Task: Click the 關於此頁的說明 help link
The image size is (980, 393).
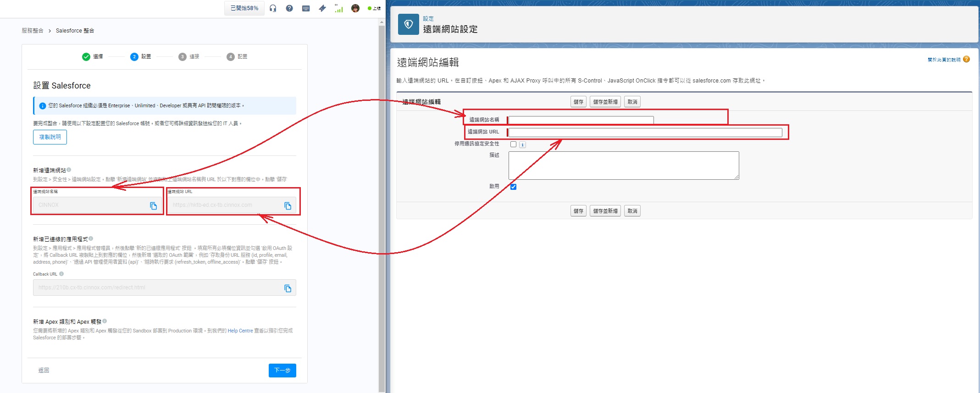Action: 944,60
